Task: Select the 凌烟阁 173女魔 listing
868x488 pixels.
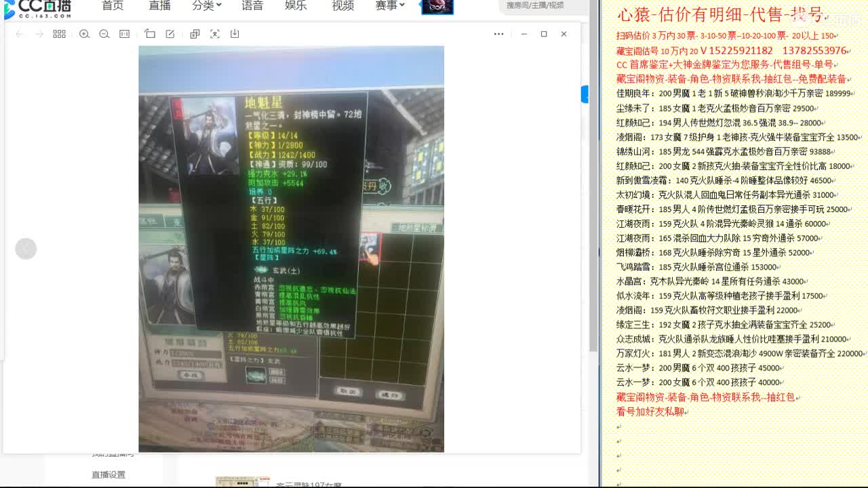Action: tap(737, 137)
